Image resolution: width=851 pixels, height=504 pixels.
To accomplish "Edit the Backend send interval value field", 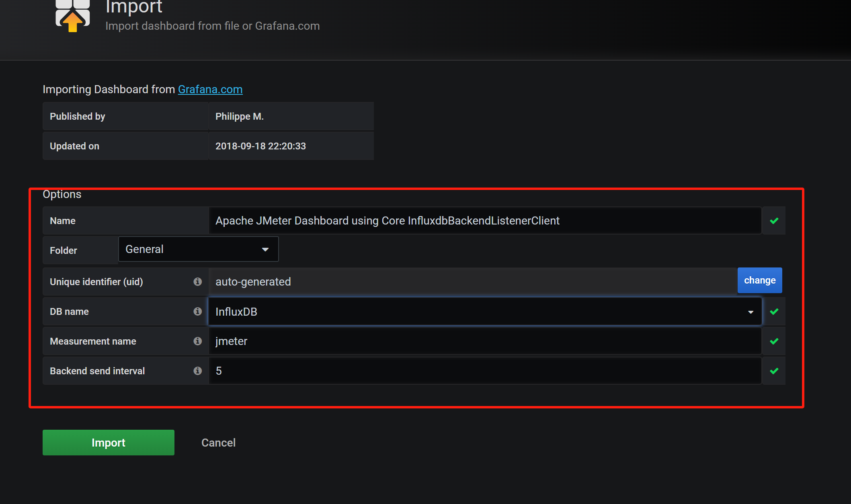I will (x=484, y=371).
